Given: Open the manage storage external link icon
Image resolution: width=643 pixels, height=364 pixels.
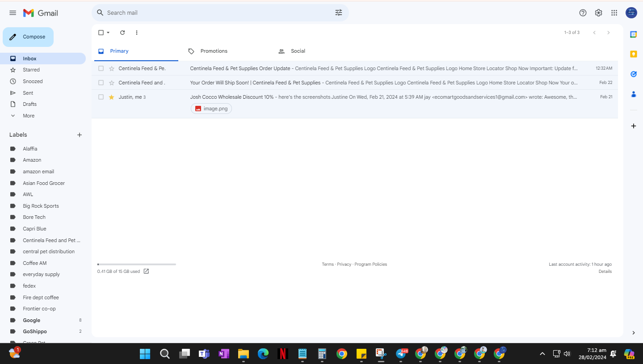Looking at the screenshot, I should tap(146, 271).
